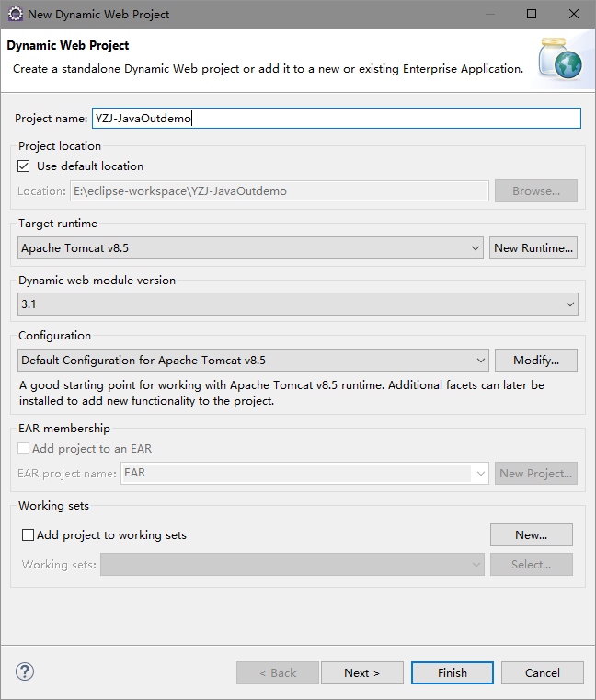Uncheck the Use default location checkbox

click(x=24, y=166)
